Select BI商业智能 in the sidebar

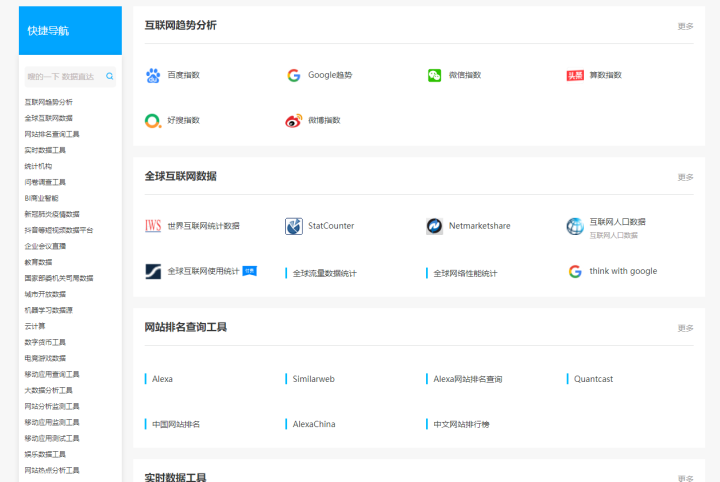tap(41, 198)
